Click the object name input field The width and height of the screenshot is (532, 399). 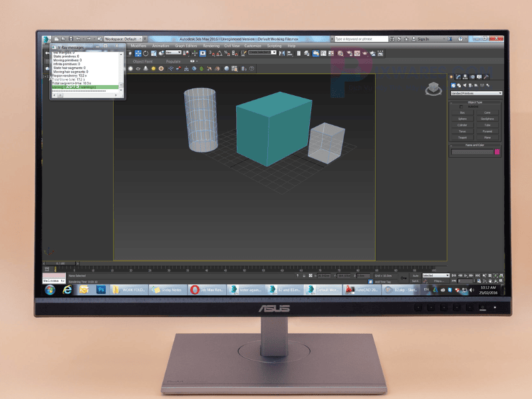pyautogui.click(x=472, y=152)
